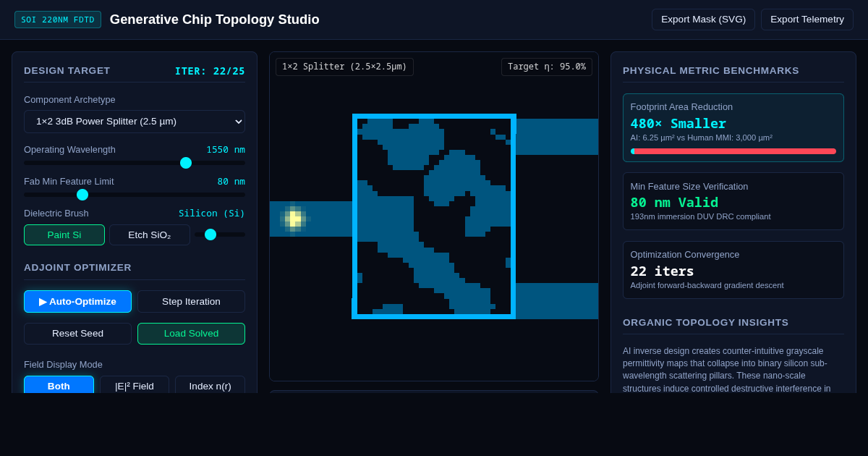The image size is (868, 456).
Task: Click the Silicon (Si) brush label
Action: 212,214
